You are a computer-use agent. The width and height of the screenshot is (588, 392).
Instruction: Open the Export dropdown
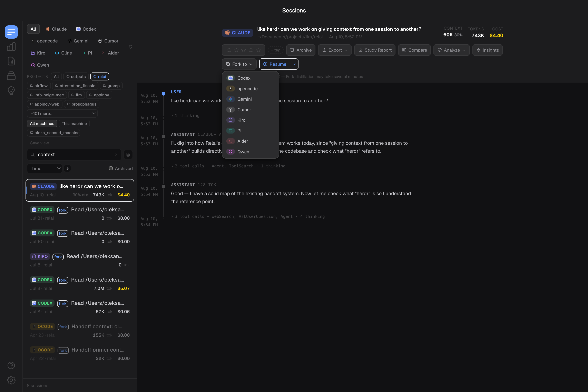(x=335, y=50)
